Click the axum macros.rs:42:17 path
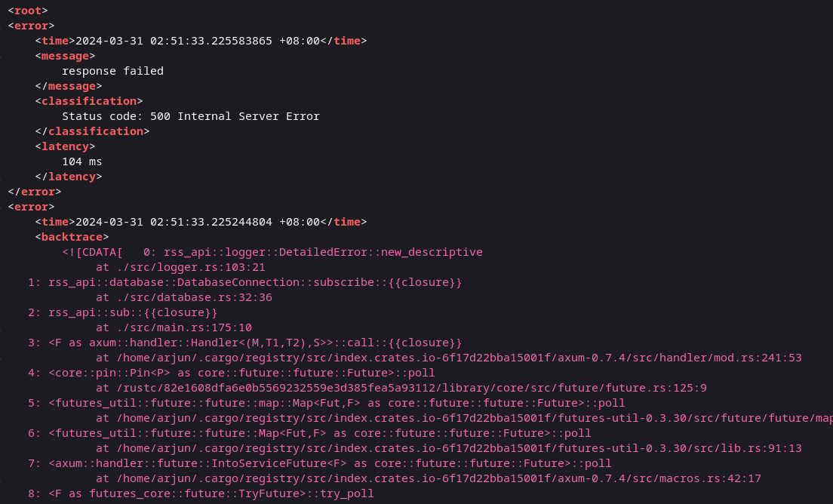This screenshot has height=504, width=833. pos(428,478)
